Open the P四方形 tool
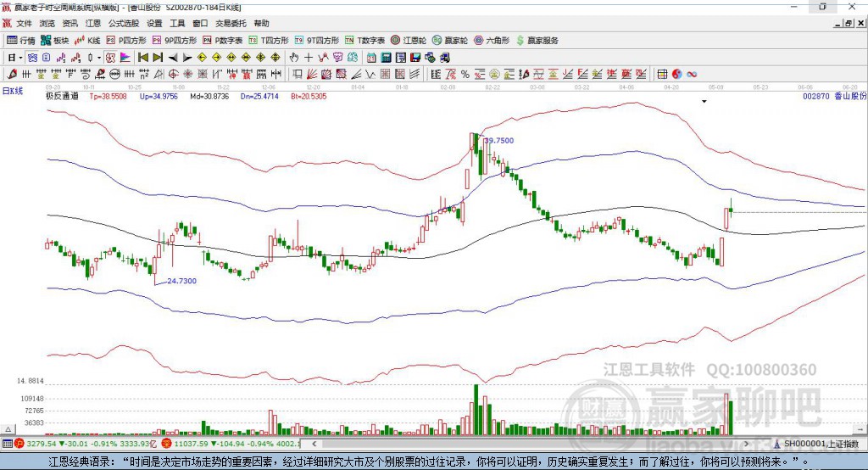This screenshot has width=868, height=470. (126, 41)
